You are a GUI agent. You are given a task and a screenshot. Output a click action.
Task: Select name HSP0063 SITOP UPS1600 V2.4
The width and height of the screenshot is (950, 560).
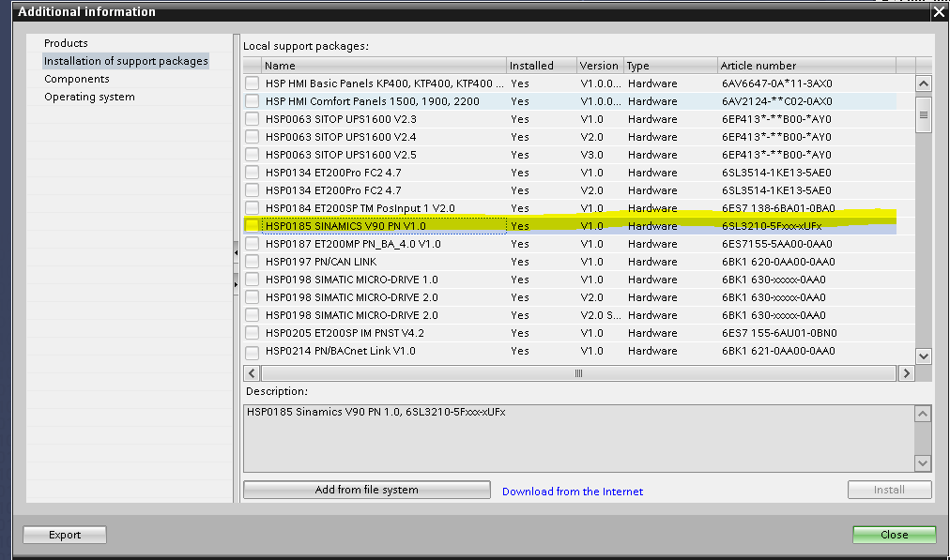[341, 137]
